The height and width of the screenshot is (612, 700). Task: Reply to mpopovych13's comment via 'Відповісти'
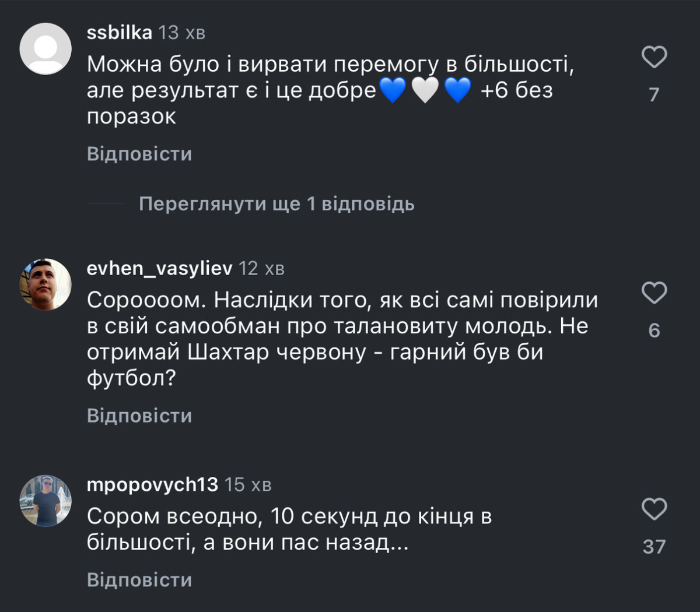(139, 580)
